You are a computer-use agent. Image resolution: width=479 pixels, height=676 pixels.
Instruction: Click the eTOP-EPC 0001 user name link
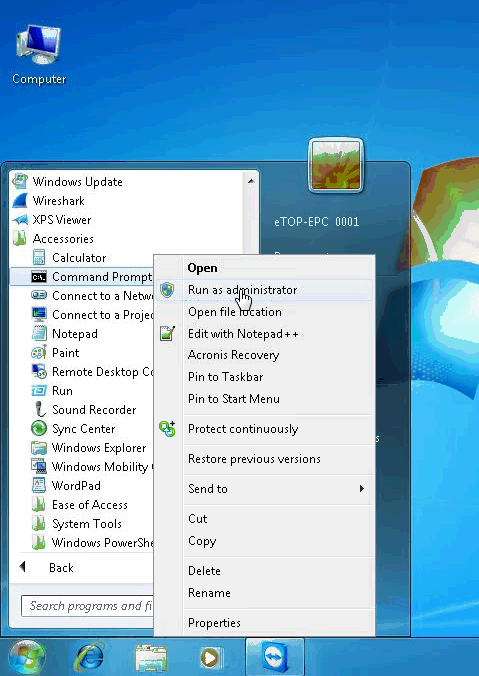(316, 222)
